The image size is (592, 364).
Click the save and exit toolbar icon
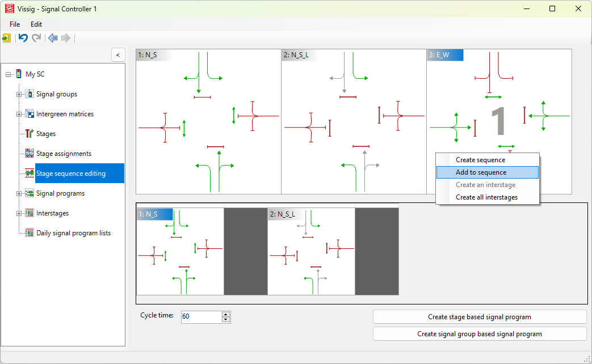tap(6, 38)
